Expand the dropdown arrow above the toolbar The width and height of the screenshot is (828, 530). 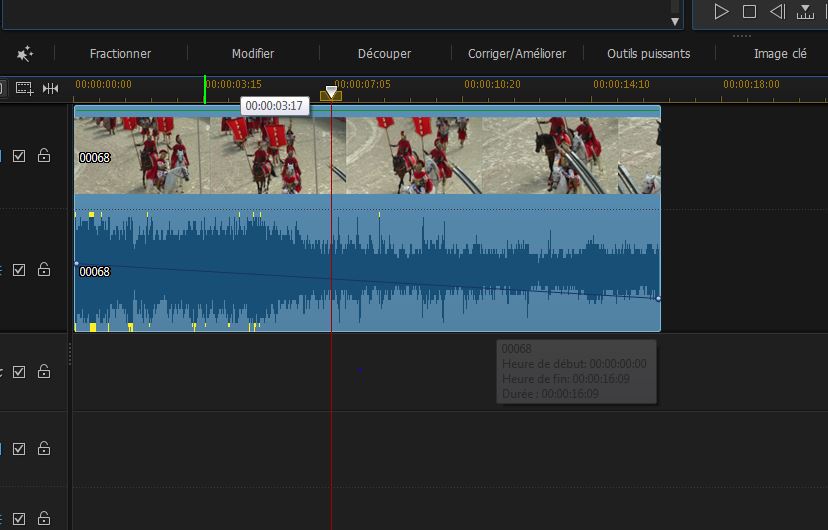pyautogui.click(x=674, y=21)
